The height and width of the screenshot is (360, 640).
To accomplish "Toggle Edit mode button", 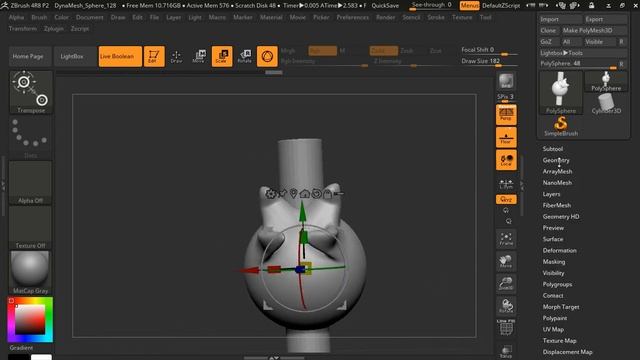I will click(154, 56).
